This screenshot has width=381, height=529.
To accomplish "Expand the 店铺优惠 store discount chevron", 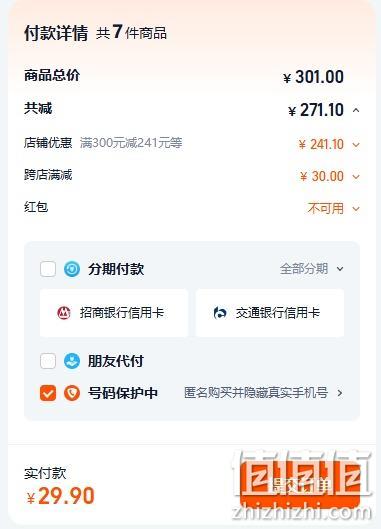I will [356, 145].
